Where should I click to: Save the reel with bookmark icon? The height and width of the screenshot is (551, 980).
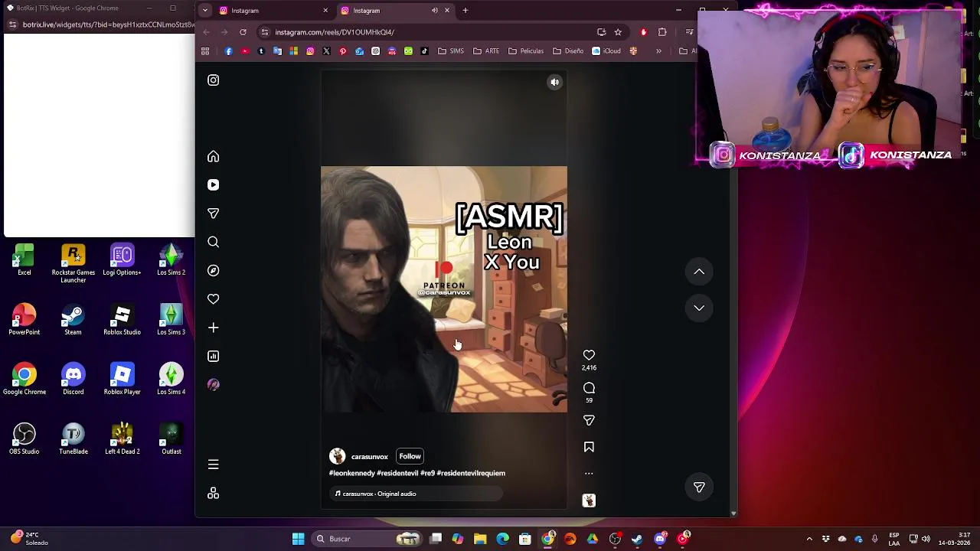(x=589, y=447)
